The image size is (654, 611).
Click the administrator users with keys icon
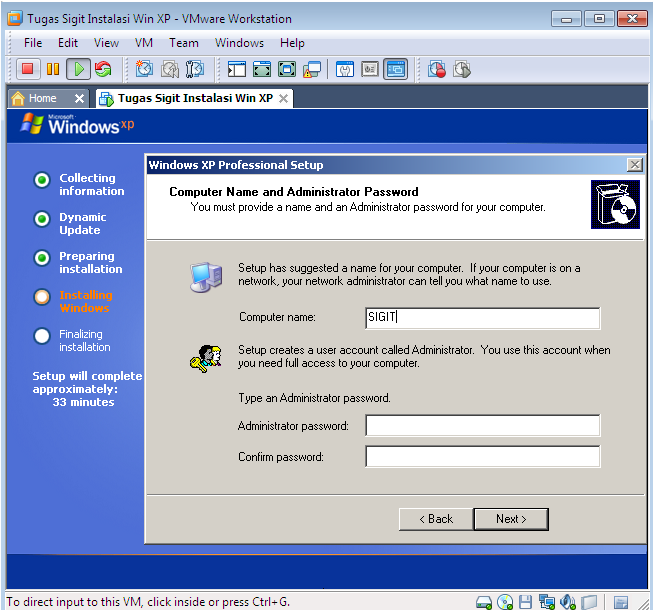(x=206, y=358)
